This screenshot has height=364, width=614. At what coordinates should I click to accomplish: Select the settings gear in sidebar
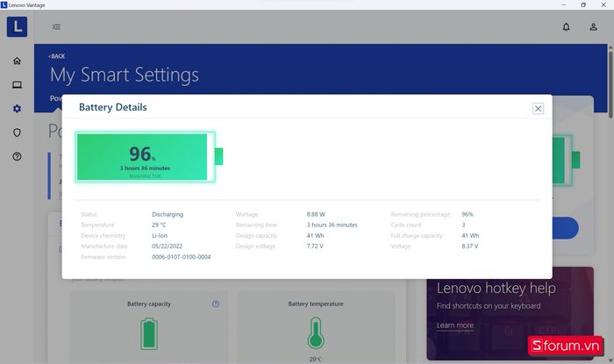pos(17,109)
